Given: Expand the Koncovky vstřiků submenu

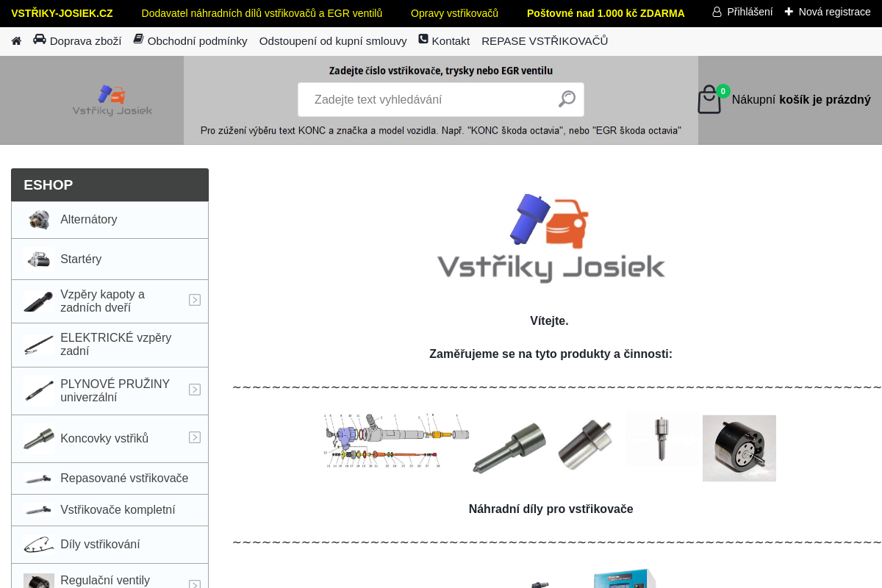Looking at the screenshot, I should (x=195, y=437).
